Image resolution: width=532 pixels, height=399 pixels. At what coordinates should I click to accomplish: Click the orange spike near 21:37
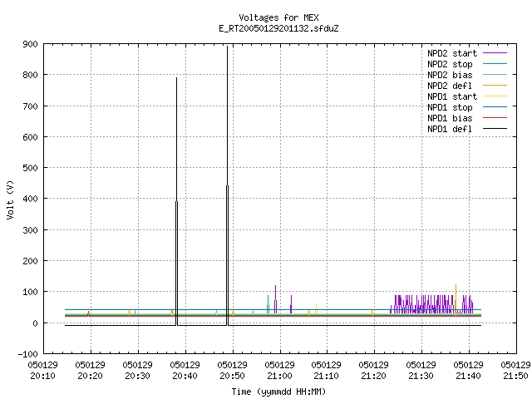click(x=456, y=298)
